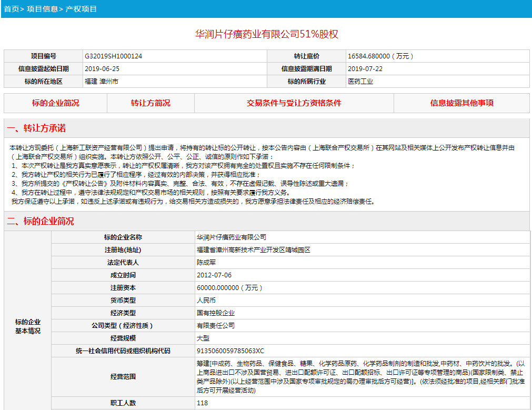Select registered address 福建省漳州高新技术产业开发区靖城园区
The image size is (532, 410).
pyautogui.click(x=254, y=250)
